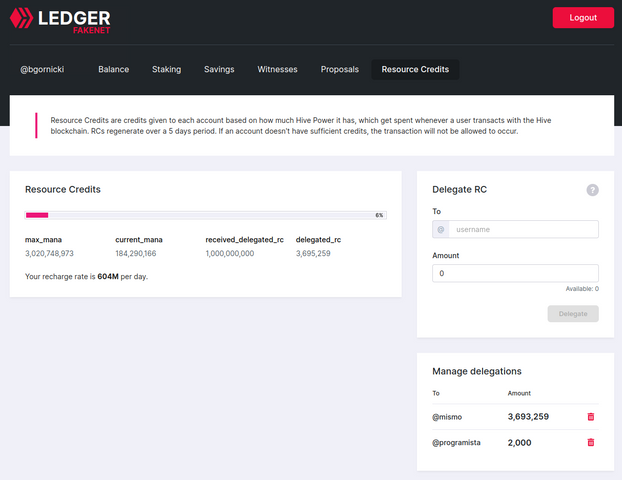Click into the Amount input field
Viewport: 622px width, 480px height.
click(x=515, y=273)
